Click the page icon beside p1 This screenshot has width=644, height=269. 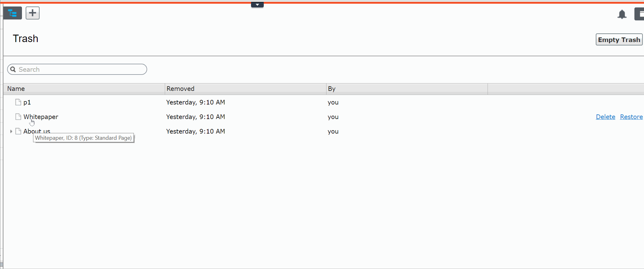click(18, 102)
